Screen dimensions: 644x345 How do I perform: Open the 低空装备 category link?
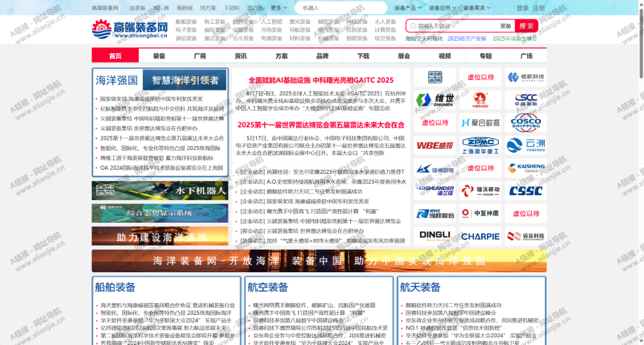[x=385, y=38]
